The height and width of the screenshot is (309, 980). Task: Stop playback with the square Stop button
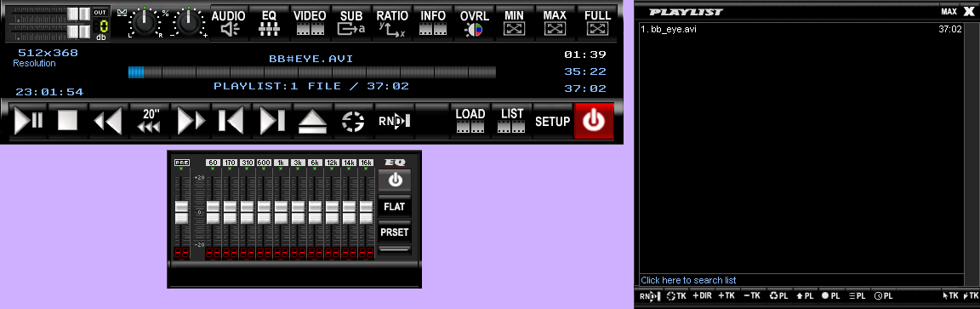point(67,120)
